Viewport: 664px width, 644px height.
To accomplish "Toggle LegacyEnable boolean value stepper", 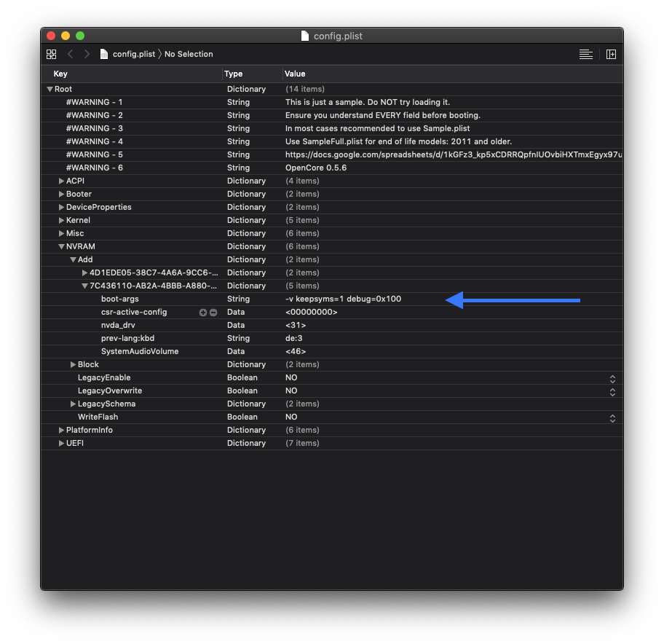I will coord(612,378).
